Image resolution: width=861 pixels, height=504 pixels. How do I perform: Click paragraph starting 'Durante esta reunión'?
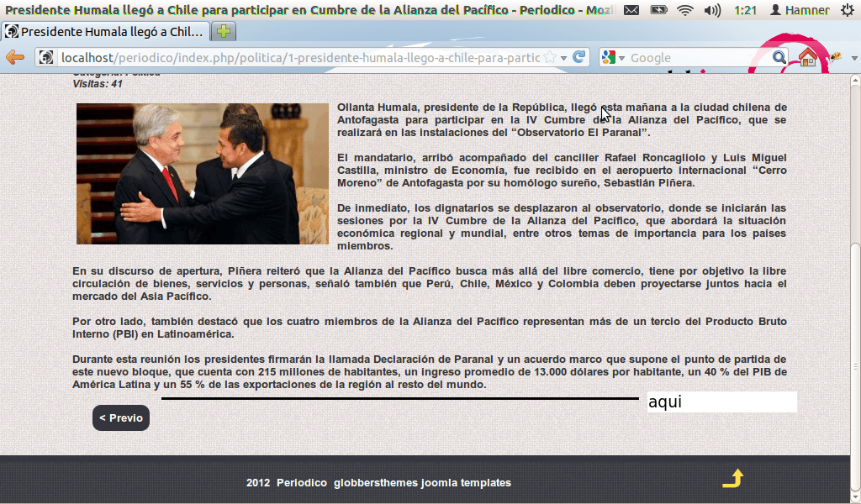click(430, 372)
